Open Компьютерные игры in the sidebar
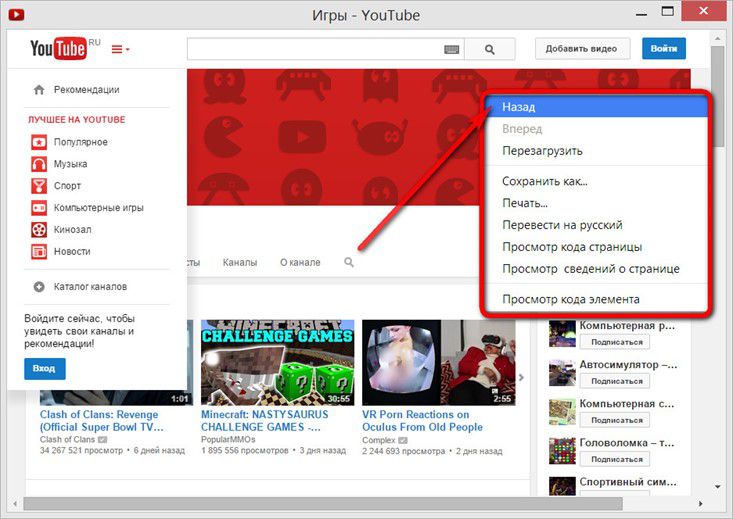The image size is (733, 519). pos(99,208)
